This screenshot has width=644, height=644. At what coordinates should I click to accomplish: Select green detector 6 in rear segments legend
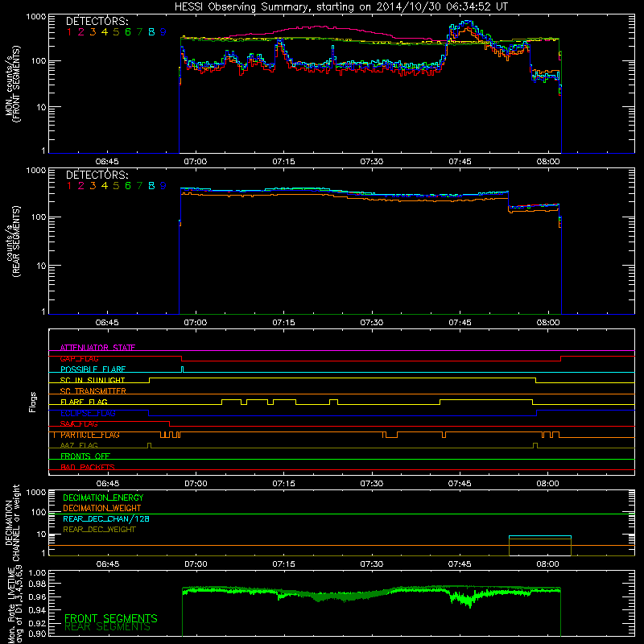[x=128, y=186]
